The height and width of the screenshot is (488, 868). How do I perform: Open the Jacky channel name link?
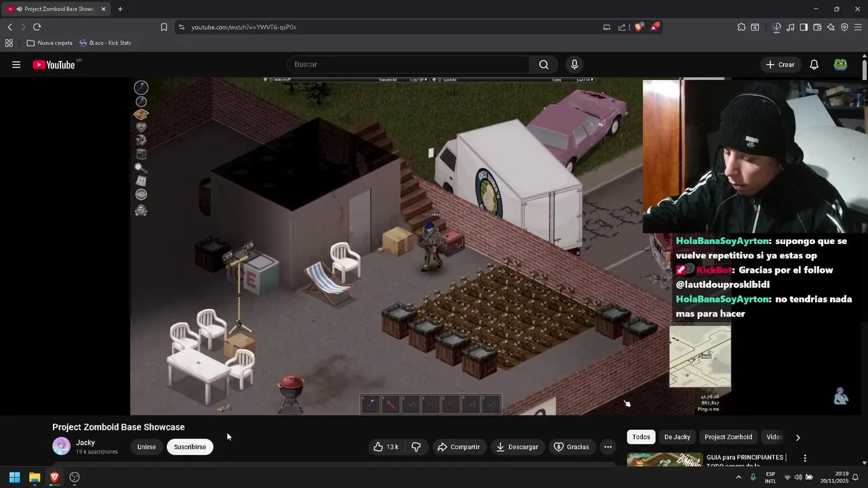pyautogui.click(x=85, y=443)
